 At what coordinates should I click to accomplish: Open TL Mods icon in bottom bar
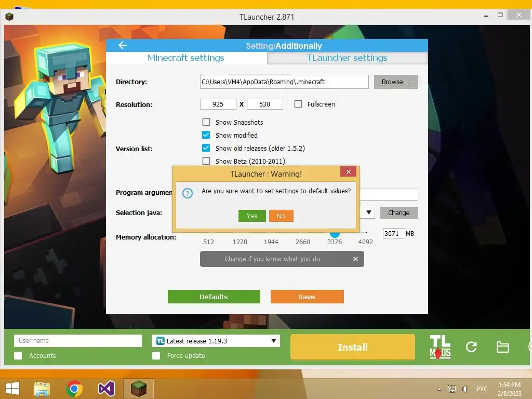click(x=440, y=347)
